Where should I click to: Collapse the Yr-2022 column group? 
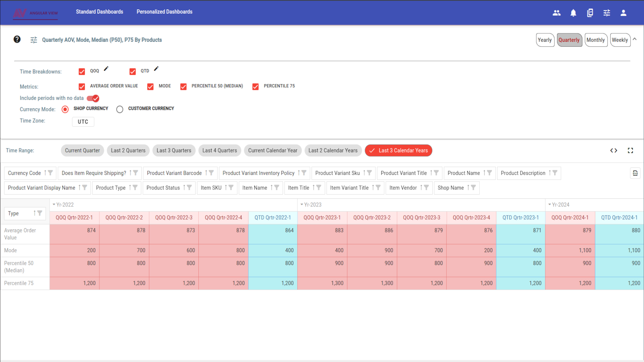click(x=53, y=204)
